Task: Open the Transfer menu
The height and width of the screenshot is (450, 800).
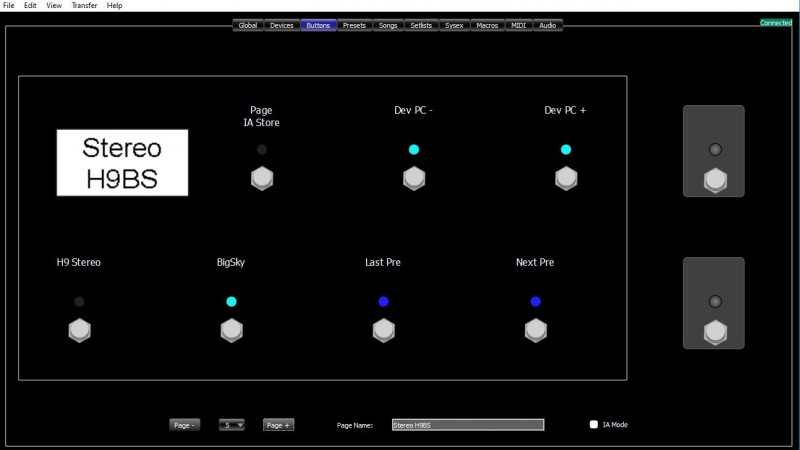Action: click(x=84, y=6)
